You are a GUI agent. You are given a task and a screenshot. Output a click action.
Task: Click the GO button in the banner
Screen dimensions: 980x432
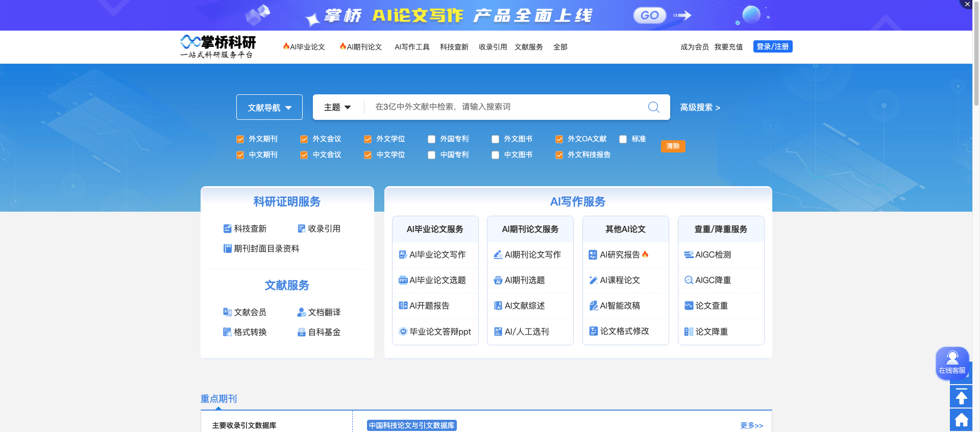pos(650,15)
